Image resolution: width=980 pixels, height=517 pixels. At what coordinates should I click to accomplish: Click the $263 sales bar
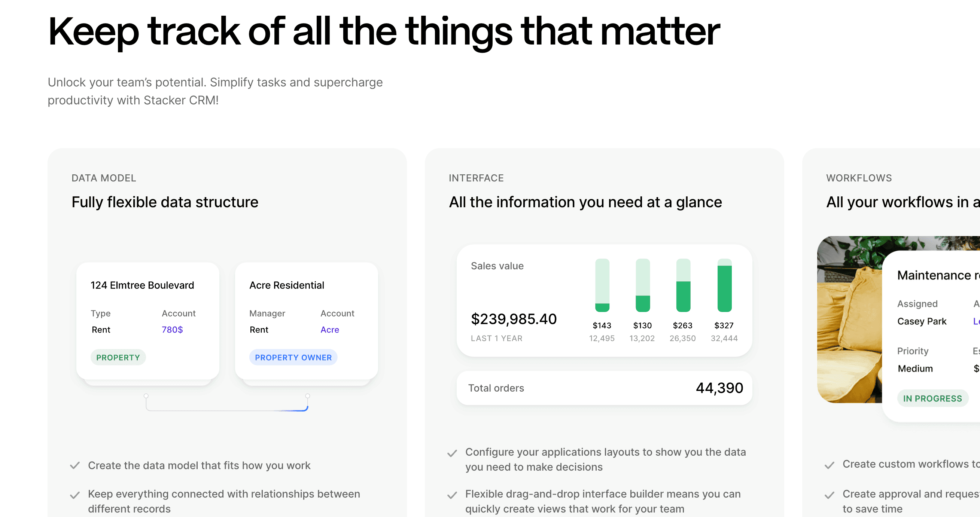(683, 285)
